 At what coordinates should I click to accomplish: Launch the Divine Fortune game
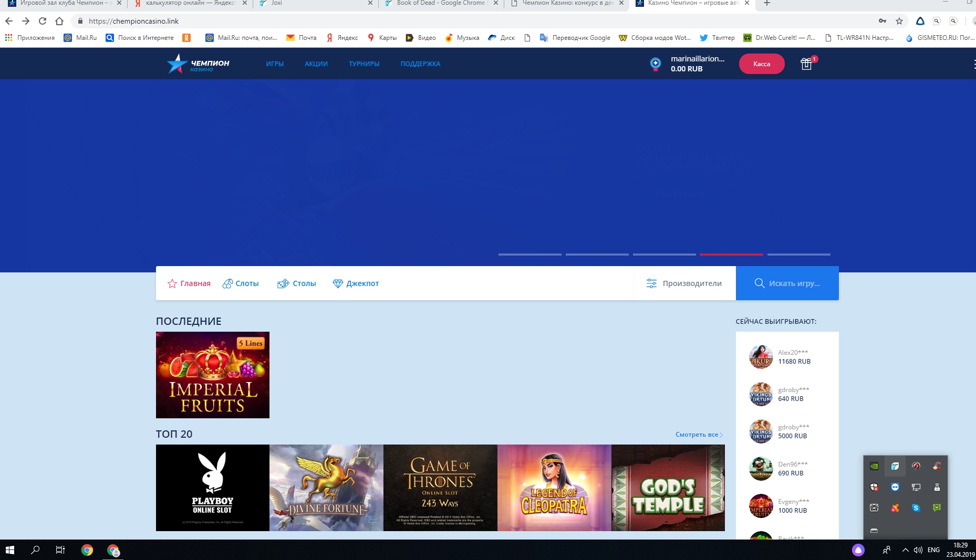coord(326,488)
